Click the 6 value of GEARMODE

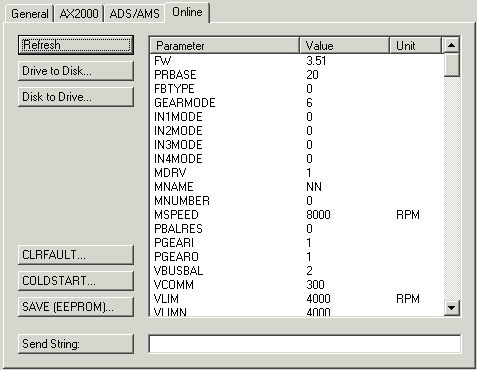pos(309,103)
